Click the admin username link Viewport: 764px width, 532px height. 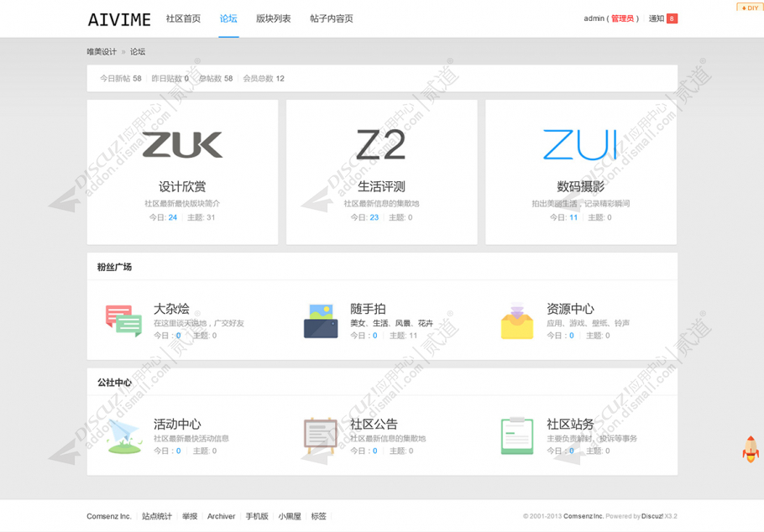tap(594, 18)
